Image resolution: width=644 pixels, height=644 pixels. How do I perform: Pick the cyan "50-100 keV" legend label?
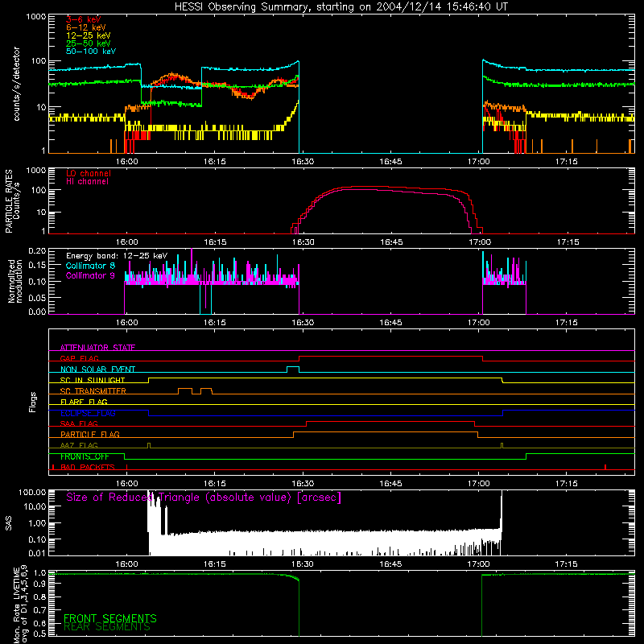(91, 52)
